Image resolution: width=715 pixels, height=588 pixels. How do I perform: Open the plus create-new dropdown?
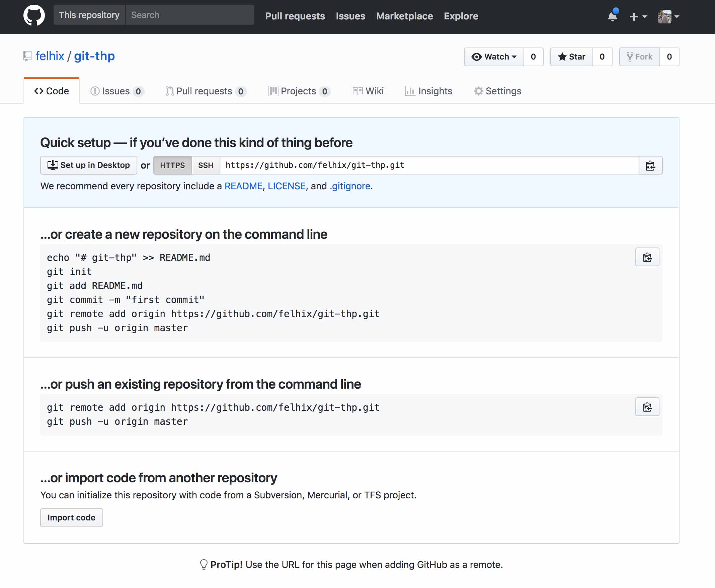638,16
